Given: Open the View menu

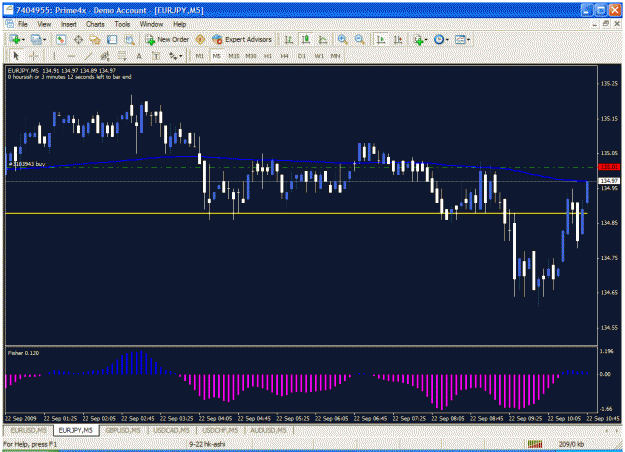Looking at the screenshot, I should coord(44,24).
